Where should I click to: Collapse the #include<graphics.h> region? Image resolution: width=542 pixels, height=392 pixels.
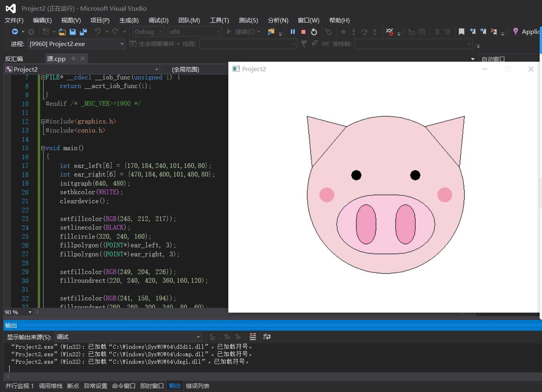point(43,121)
